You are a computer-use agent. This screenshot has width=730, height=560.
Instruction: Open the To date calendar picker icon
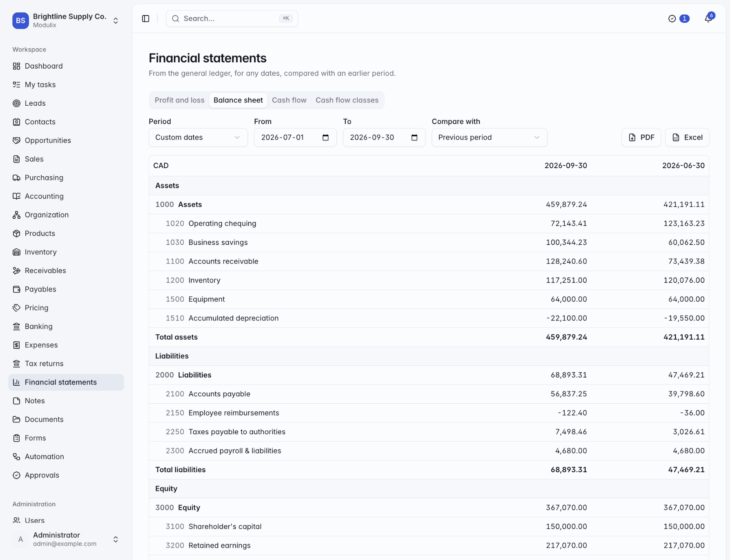tap(414, 138)
